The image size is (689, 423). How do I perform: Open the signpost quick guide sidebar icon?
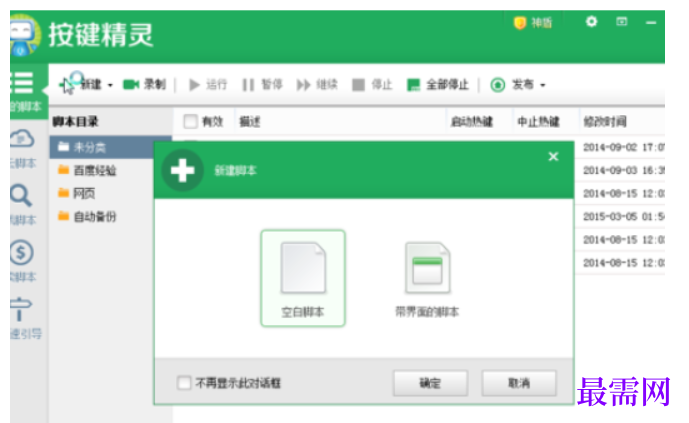[21, 309]
